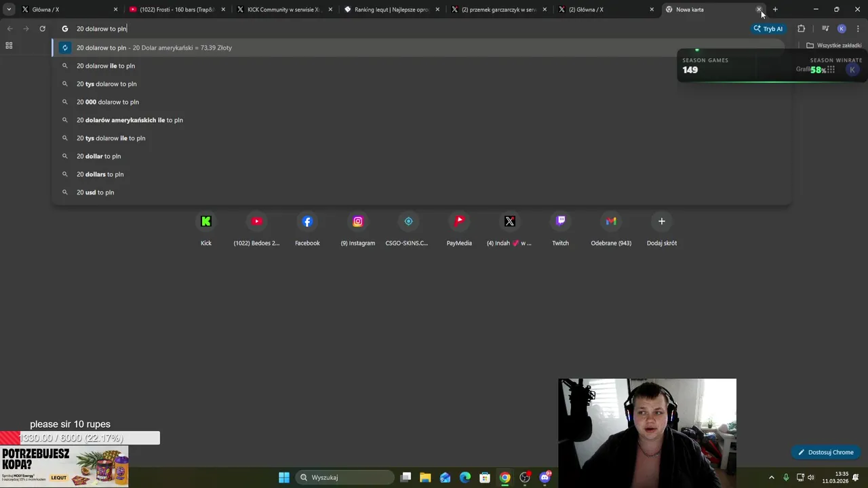Switch to the (2) Główna / X tab
Viewport: 868px width, 488px height.
click(606, 9)
